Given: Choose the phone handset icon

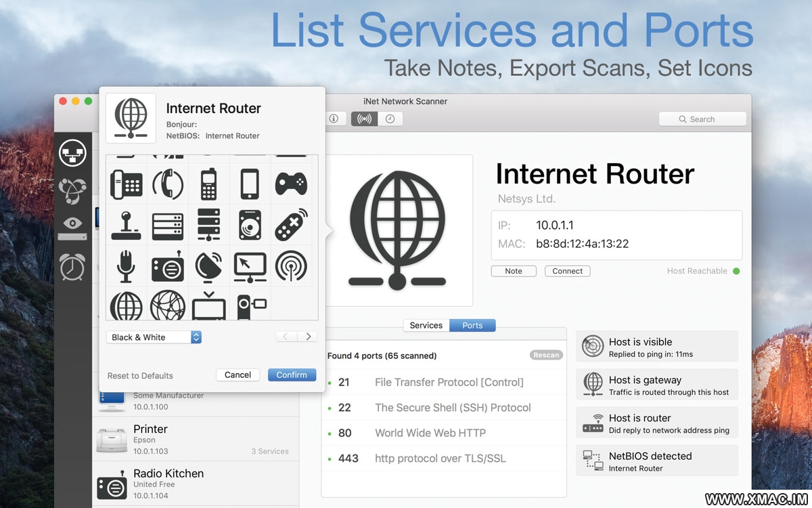Looking at the screenshot, I should 168,183.
